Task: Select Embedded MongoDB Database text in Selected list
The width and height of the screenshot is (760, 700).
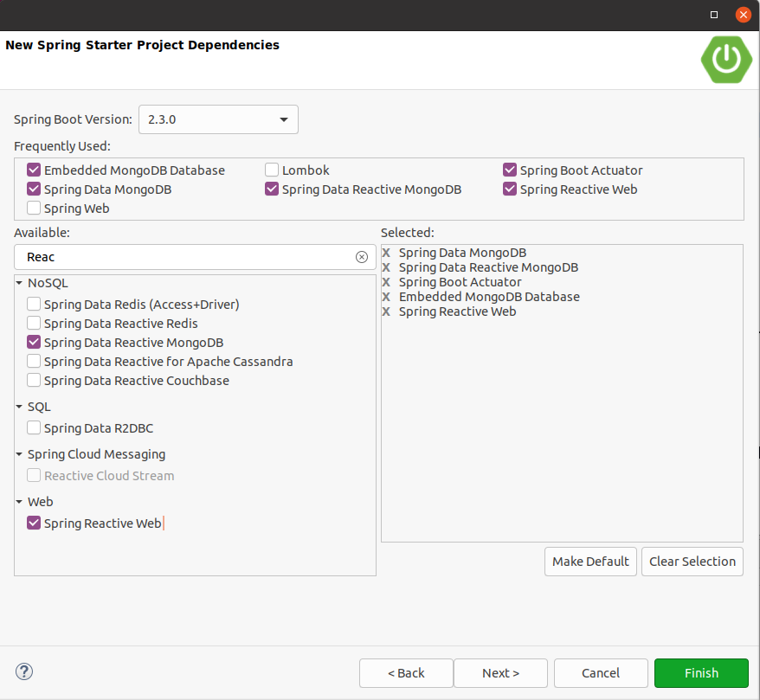Action: point(489,297)
